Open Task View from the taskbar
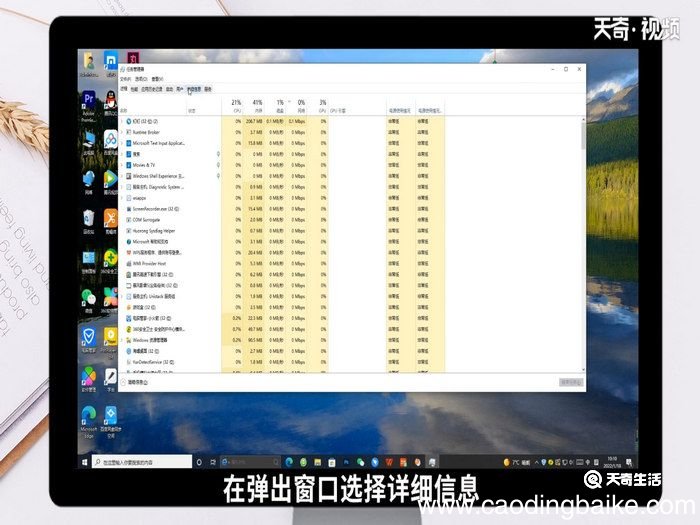The height and width of the screenshot is (525, 700). [213, 462]
